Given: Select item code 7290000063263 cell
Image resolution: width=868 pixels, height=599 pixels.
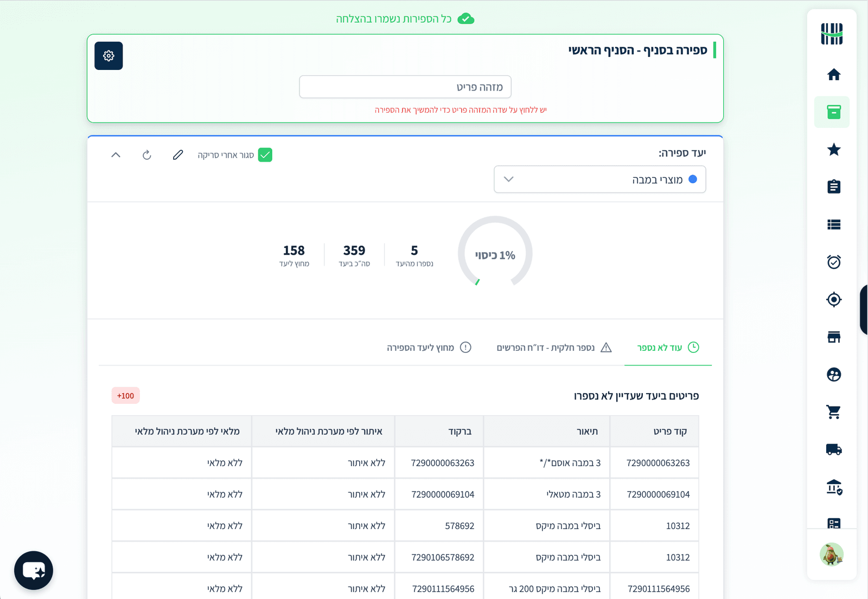Looking at the screenshot, I should 654,463.
